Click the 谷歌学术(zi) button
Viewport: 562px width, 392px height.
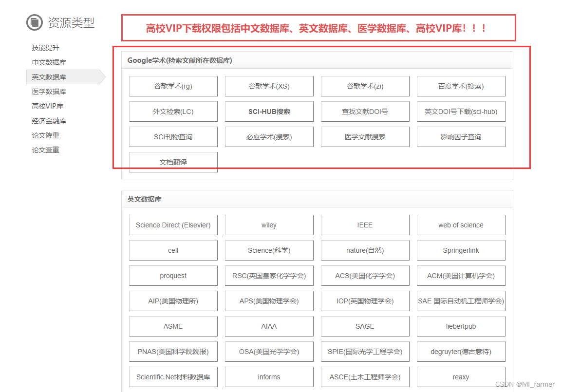365,86
